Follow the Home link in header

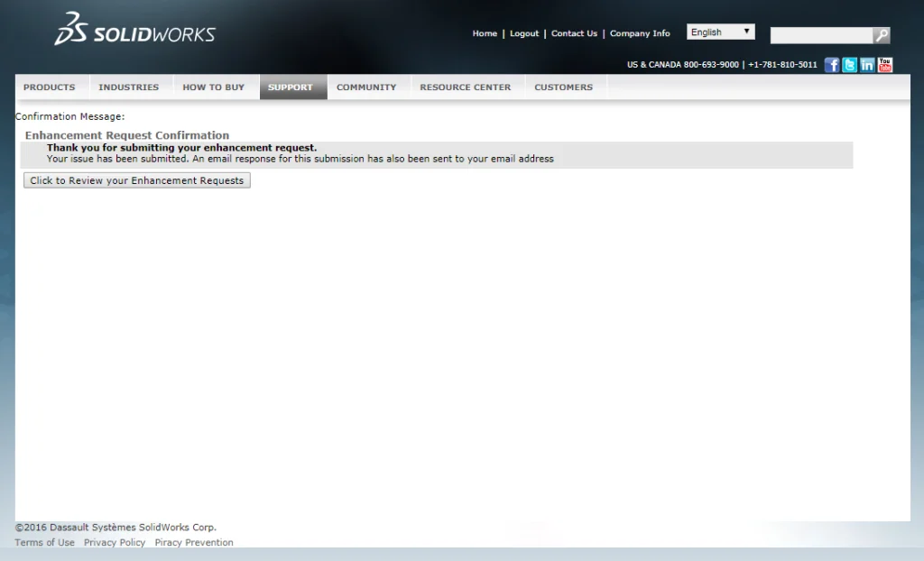[x=485, y=33]
